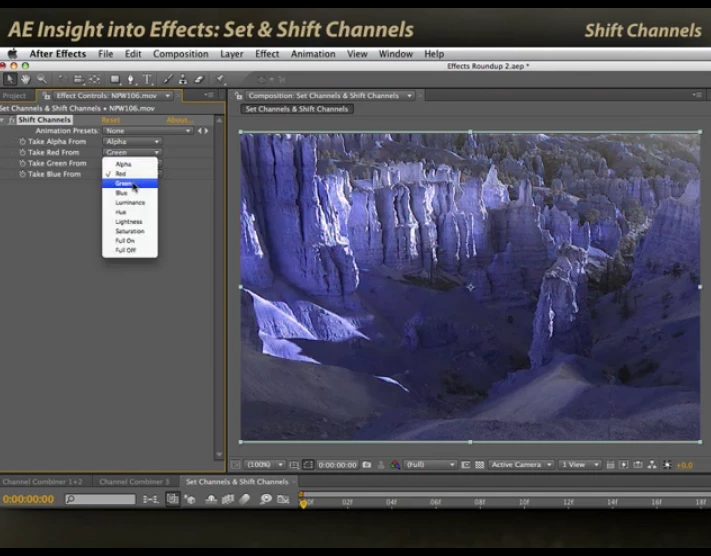Select the Type tool
Viewport: 711px width, 556px height.
pyautogui.click(x=147, y=79)
